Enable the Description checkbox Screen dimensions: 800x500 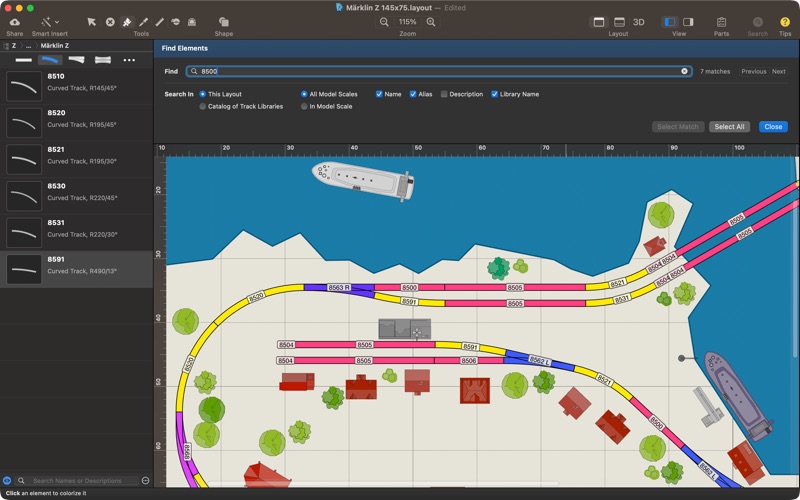(x=444, y=94)
